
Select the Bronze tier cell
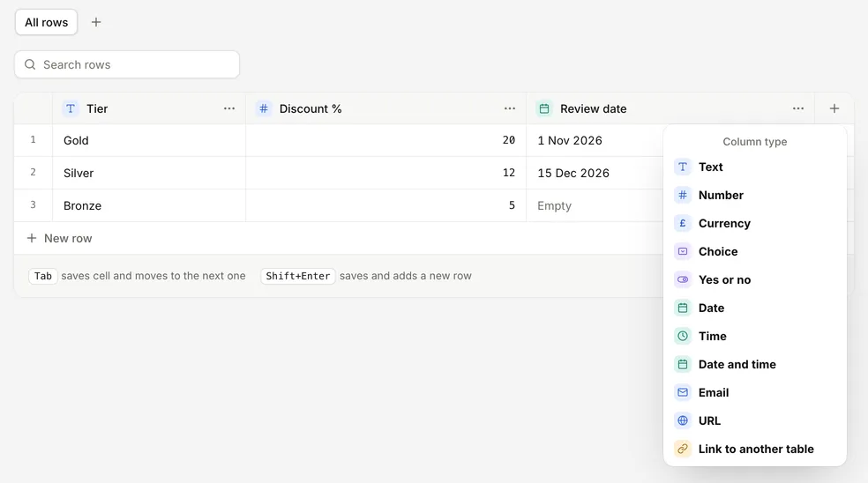click(x=149, y=206)
